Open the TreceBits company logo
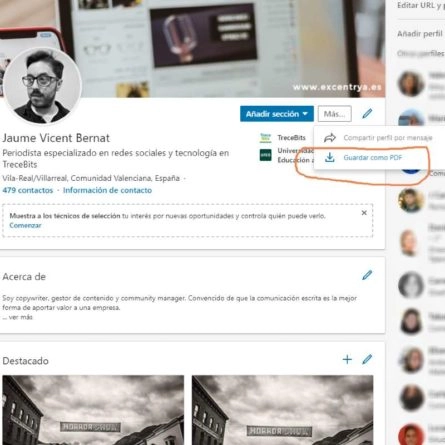 click(x=266, y=138)
